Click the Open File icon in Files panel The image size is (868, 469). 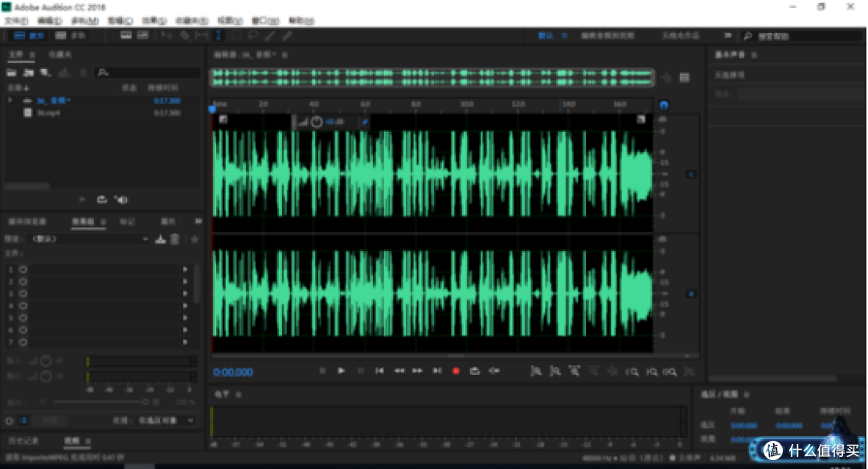tap(11, 72)
